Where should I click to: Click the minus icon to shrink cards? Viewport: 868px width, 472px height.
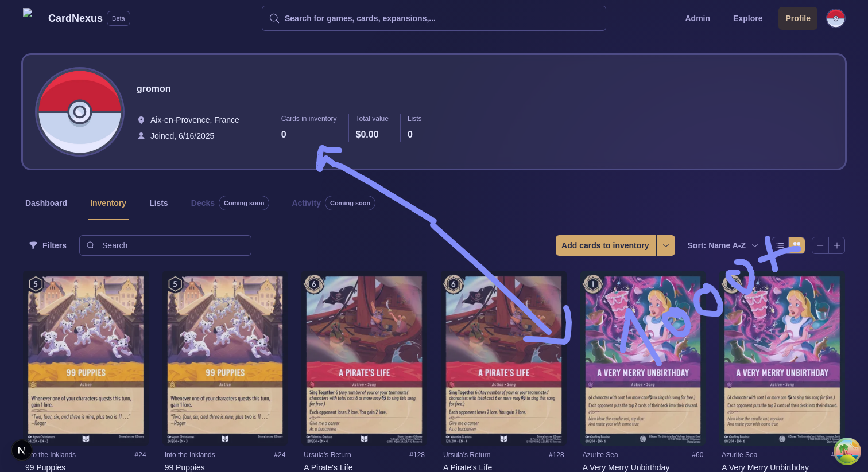[x=820, y=245]
